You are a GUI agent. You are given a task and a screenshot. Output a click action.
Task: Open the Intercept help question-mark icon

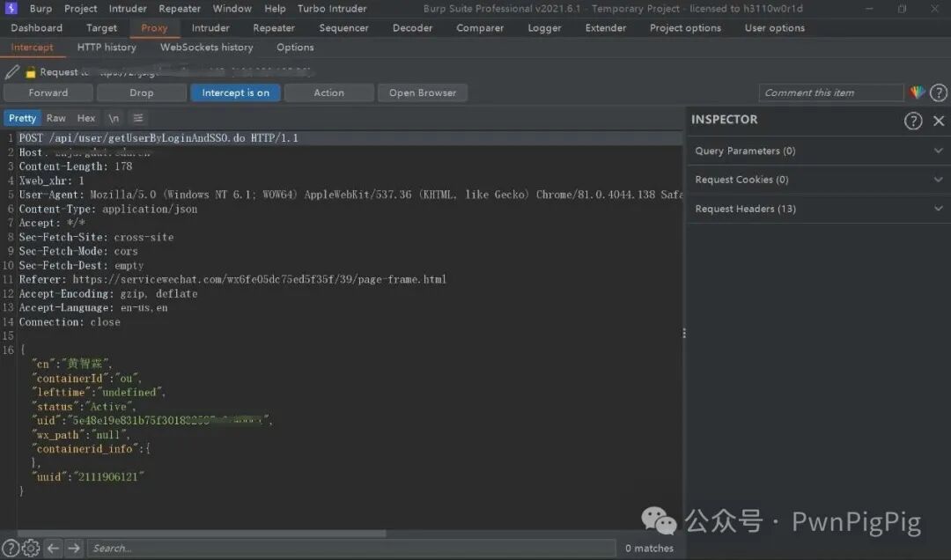[x=939, y=92]
